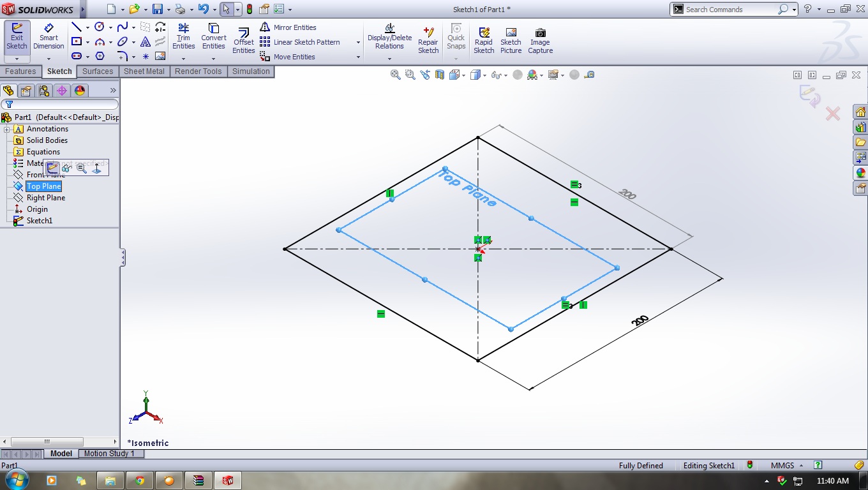Open the Motion Study 1 tab
Image resolution: width=868 pixels, height=490 pixels.
[x=109, y=454]
